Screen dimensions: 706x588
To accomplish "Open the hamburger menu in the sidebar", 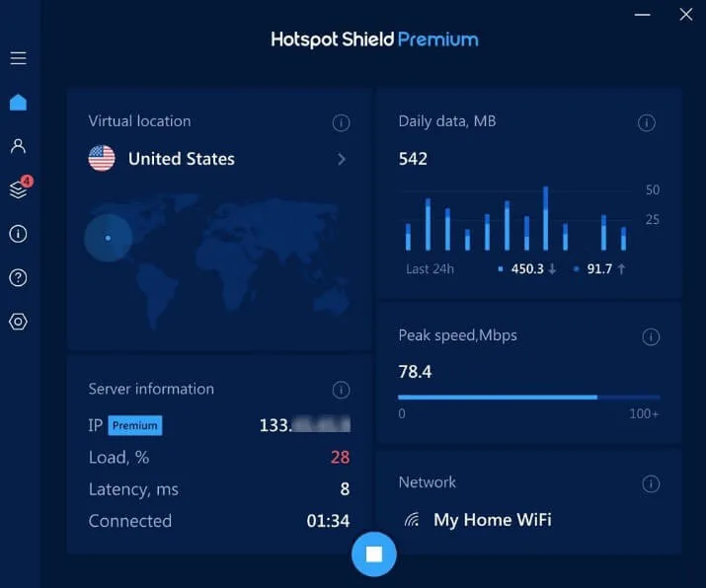I will 18,58.
